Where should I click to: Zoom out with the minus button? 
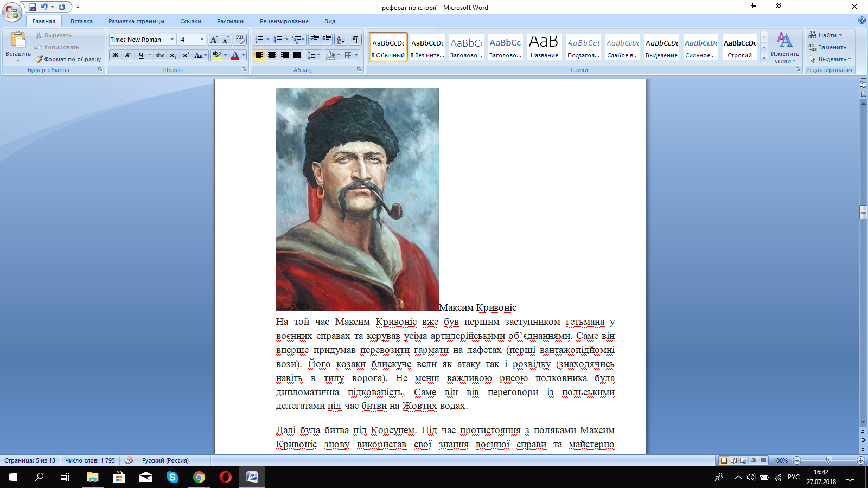(x=797, y=460)
